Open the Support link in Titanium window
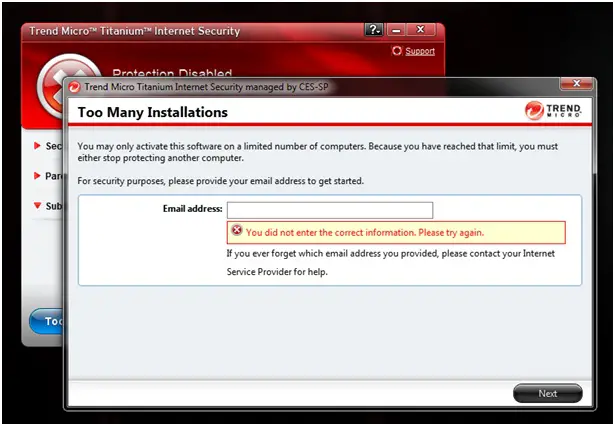The height and width of the screenshot is (426, 615). [420, 51]
